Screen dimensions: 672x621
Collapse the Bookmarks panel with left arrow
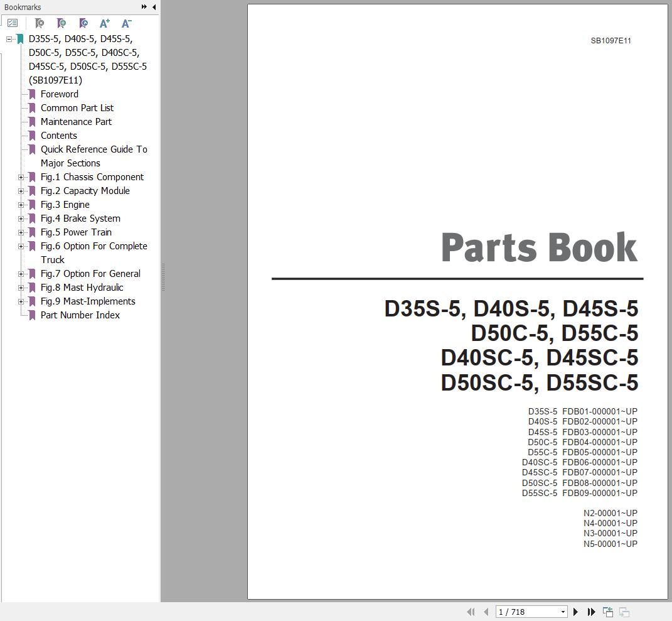[154, 7]
